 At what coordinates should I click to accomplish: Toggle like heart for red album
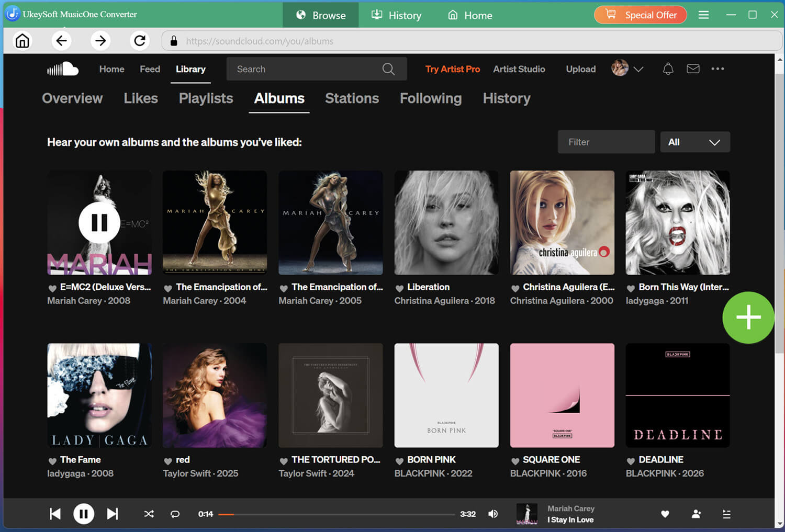168,461
